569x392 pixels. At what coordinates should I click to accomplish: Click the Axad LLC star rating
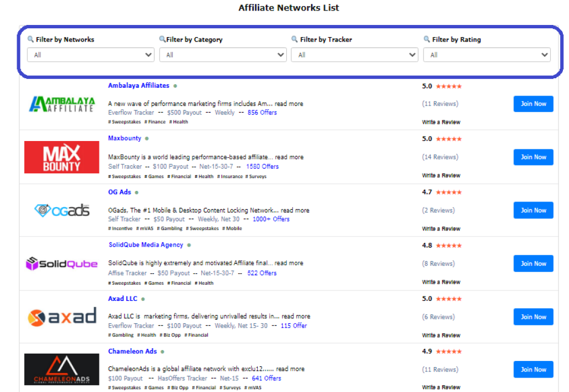(449, 299)
